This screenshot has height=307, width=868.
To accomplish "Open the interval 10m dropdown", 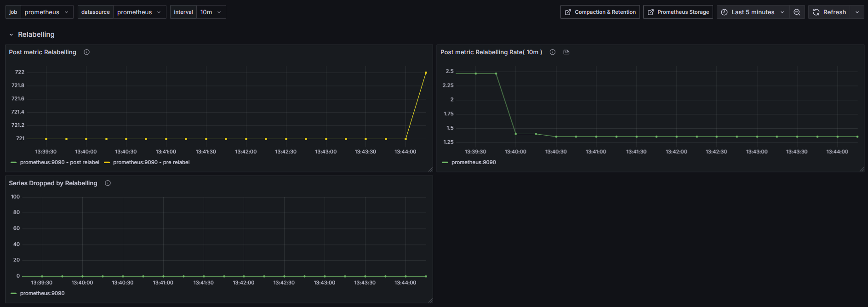I will tap(211, 12).
